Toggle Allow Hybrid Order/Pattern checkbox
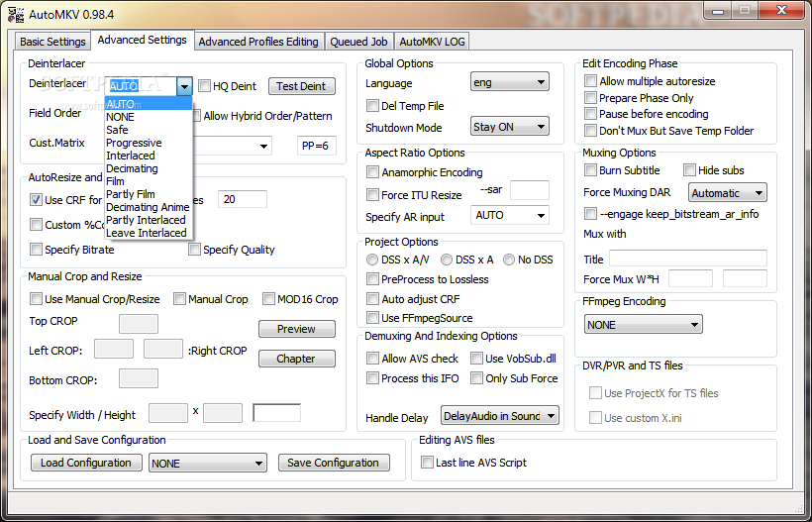The image size is (812, 522). click(196, 116)
